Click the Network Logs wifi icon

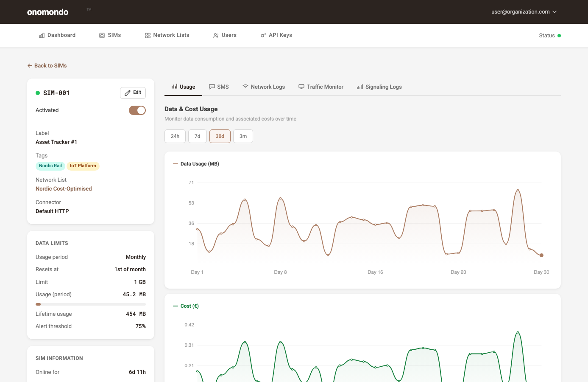(x=245, y=87)
